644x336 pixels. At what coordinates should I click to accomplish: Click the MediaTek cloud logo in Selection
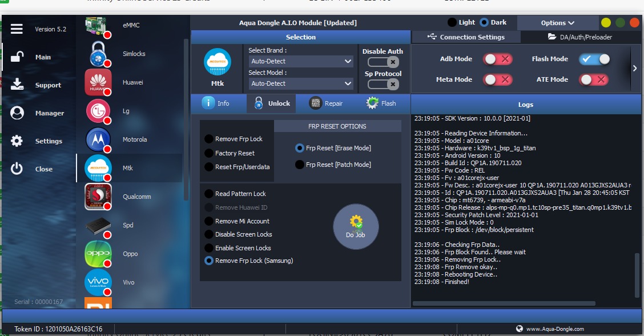click(218, 62)
